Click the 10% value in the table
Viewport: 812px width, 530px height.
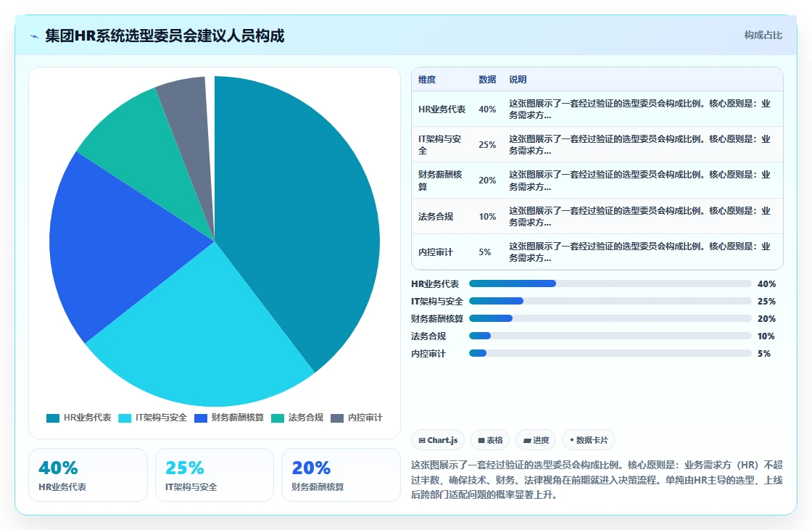click(487, 217)
